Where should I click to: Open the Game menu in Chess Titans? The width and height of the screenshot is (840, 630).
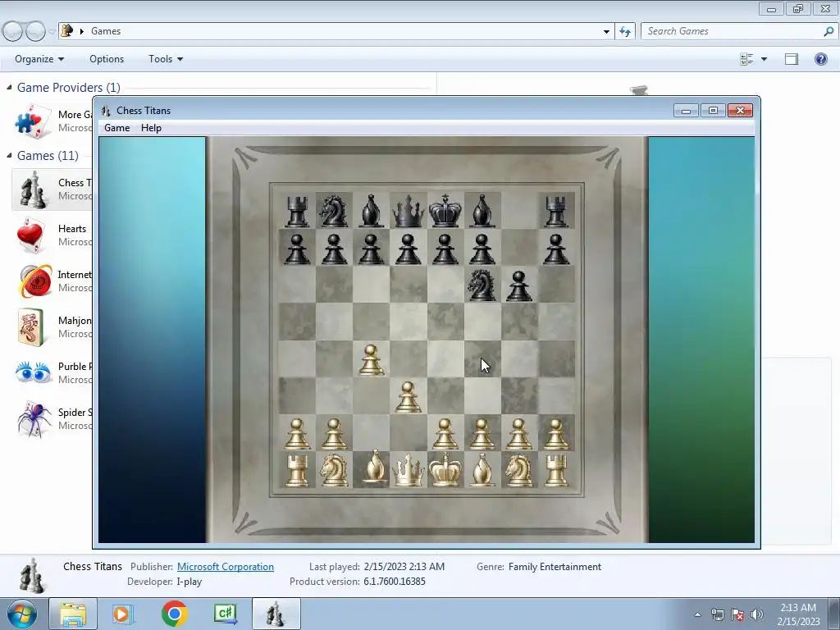pyautogui.click(x=116, y=127)
